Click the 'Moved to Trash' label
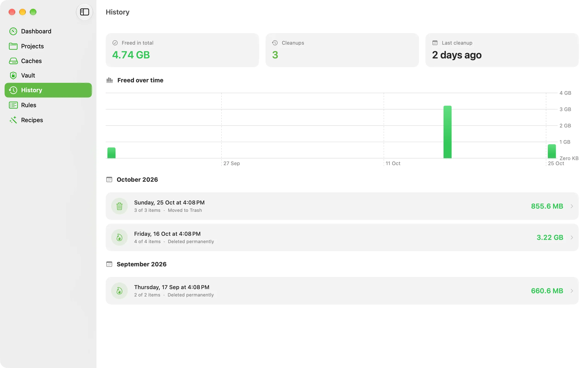This screenshot has height=368, width=588. coord(185,210)
